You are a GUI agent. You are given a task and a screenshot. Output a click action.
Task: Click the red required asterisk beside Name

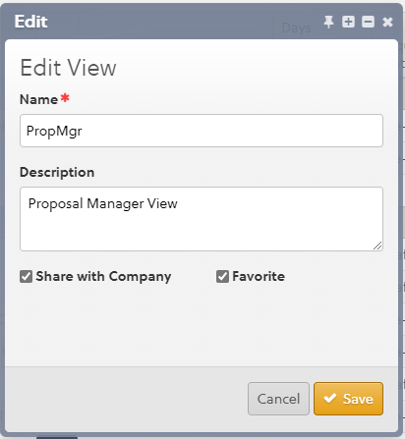click(x=65, y=98)
